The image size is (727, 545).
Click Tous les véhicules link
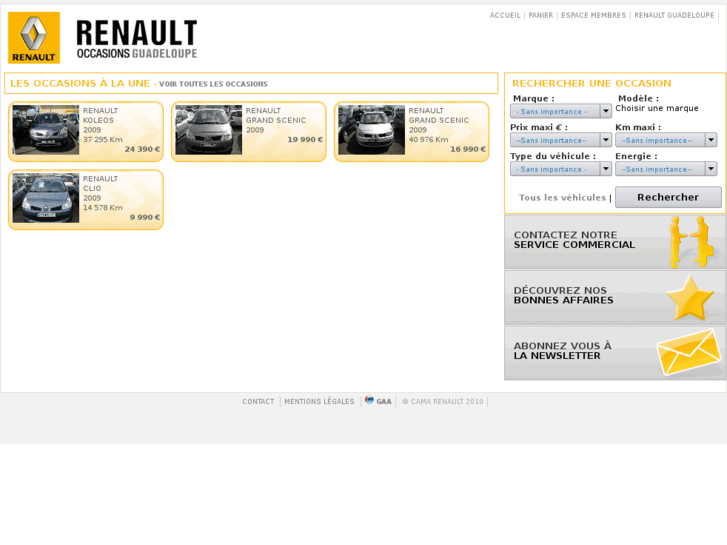click(x=562, y=198)
